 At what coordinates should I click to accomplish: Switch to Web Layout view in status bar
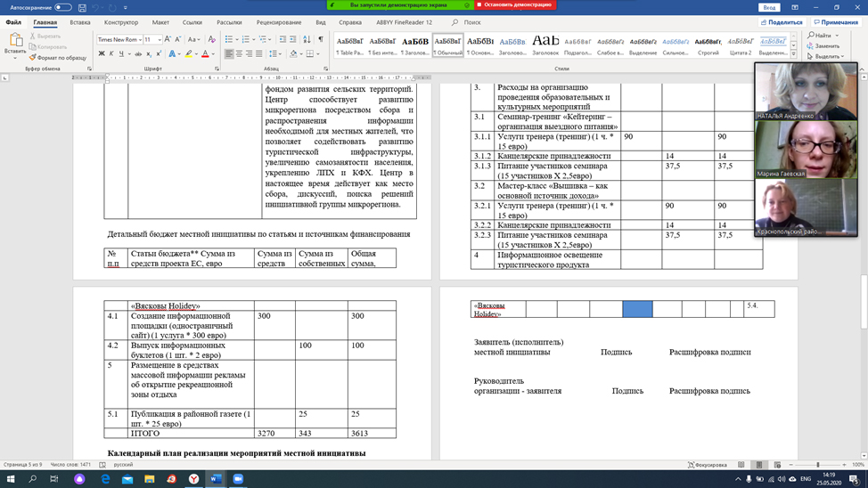(x=777, y=465)
